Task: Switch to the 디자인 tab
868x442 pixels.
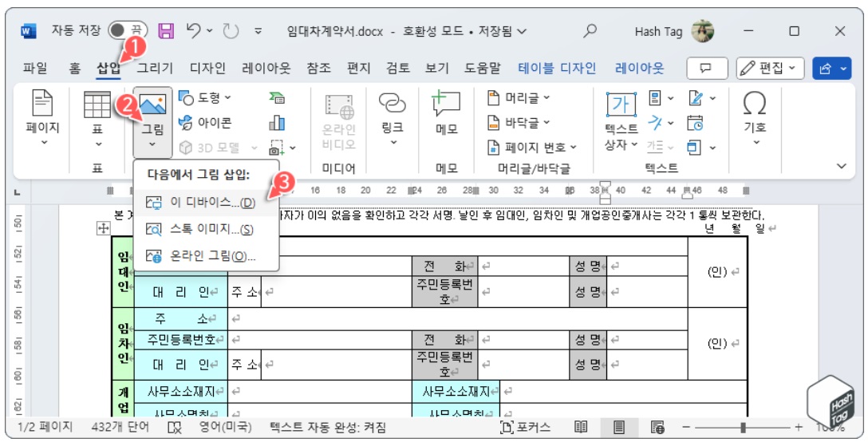Action: click(x=207, y=68)
